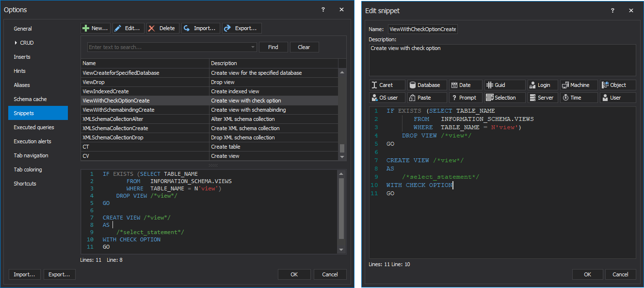Insert the Time variable

click(579, 98)
